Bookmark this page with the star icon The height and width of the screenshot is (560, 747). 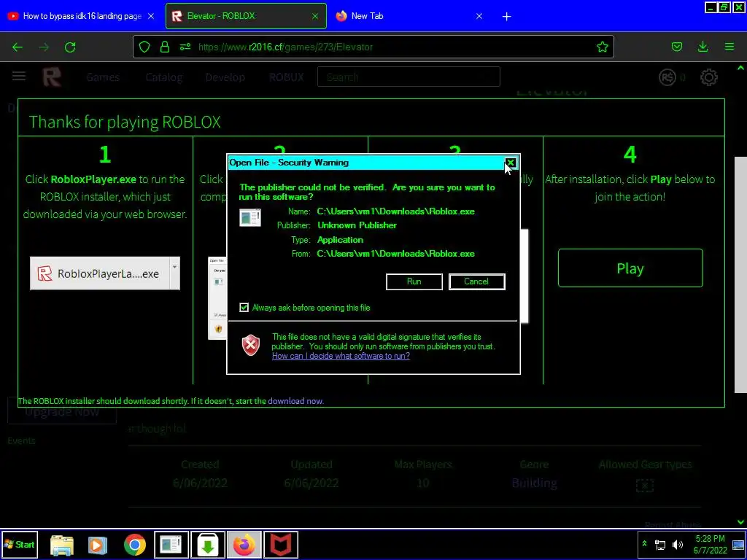(x=602, y=47)
